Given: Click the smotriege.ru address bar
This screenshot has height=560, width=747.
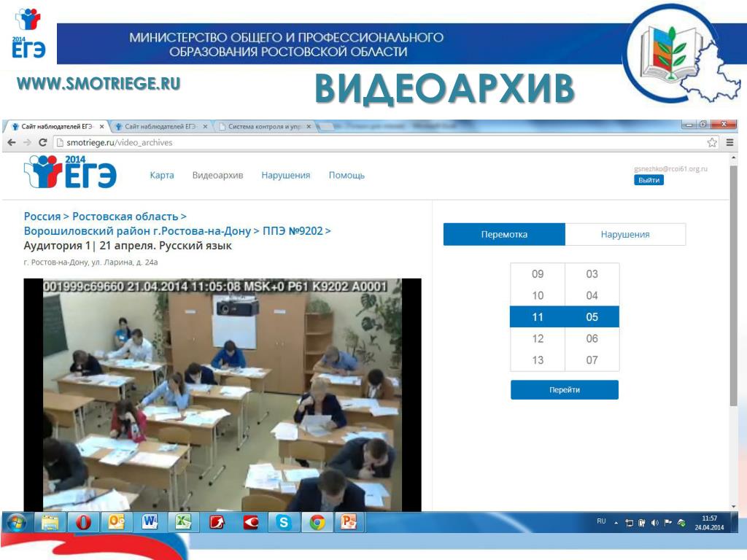Looking at the screenshot, I should [x=387, y=142].
